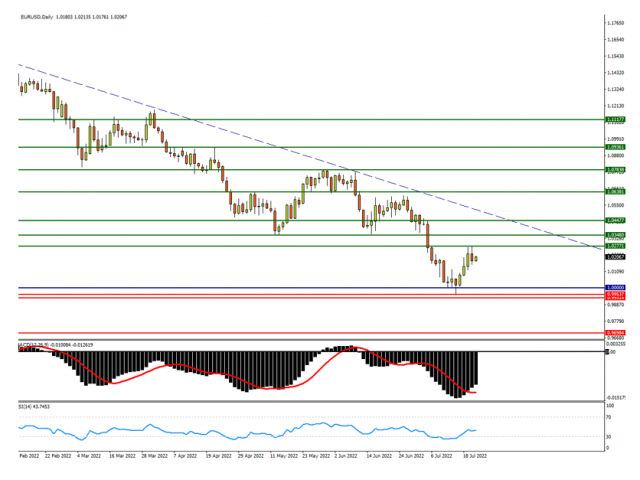Click the 1.03480 green level price tag
The width and height of the screenshot is (640, 480).
tap(616, 235)
